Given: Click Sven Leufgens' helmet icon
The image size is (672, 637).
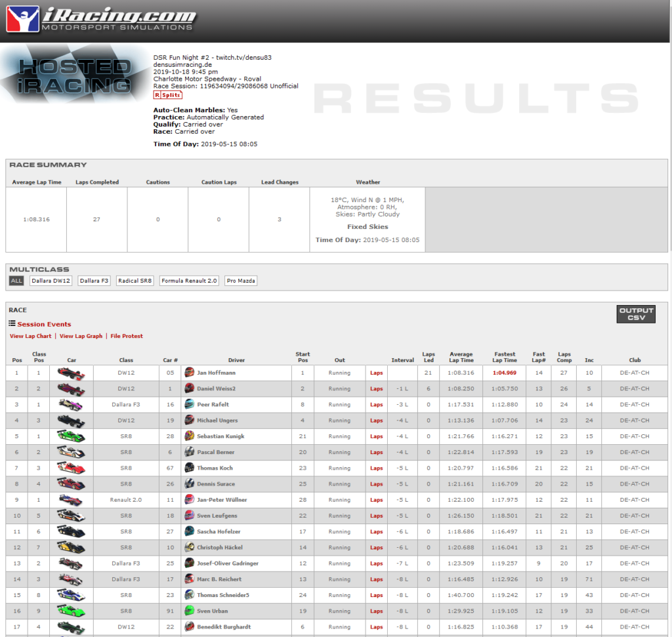Looking at the screenshot, I should [x=190, y=516].
